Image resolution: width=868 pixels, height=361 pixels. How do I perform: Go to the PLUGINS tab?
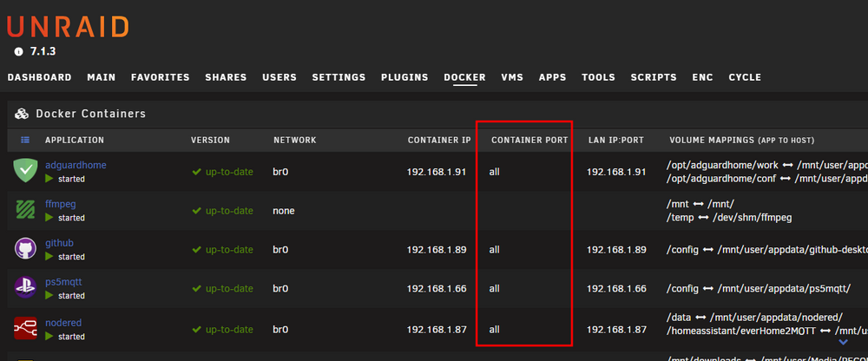pos(404,77)
